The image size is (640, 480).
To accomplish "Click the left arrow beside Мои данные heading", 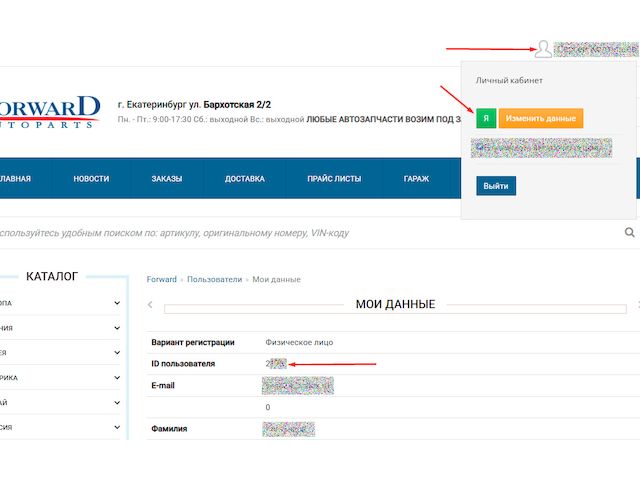I will pyautogui.click(x=151, y=304).
